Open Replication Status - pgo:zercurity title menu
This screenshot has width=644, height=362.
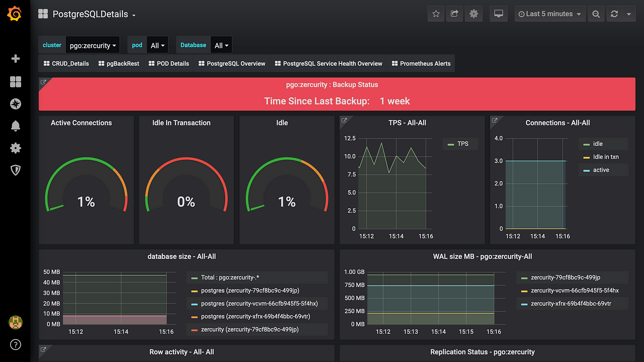483,352
